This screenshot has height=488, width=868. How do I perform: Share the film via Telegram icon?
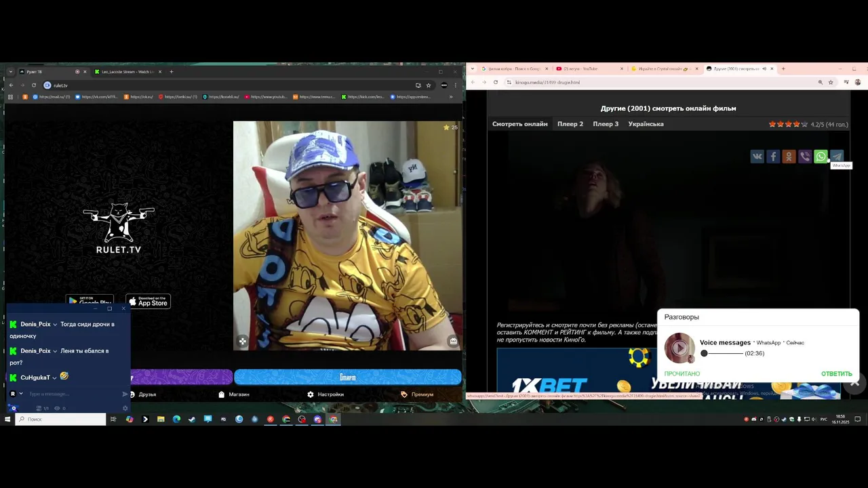[x=837, y=157]
